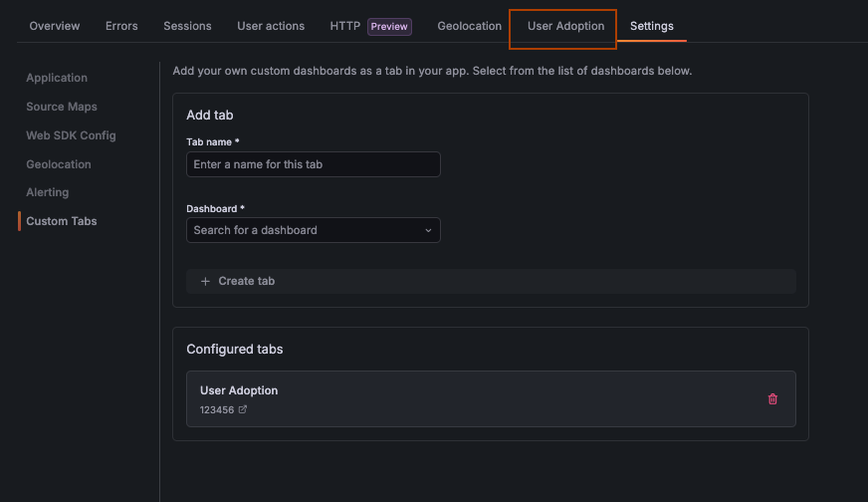This screenshot has width=868, height=502.
Task: Open the Search for a dashboard combo box
Action: (x=304, y=231)
